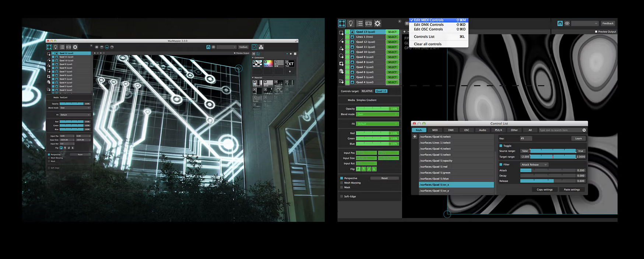644x259 pixels.
Task: Enable the Soft-Edge checkbox
Action: pos(342,196)
